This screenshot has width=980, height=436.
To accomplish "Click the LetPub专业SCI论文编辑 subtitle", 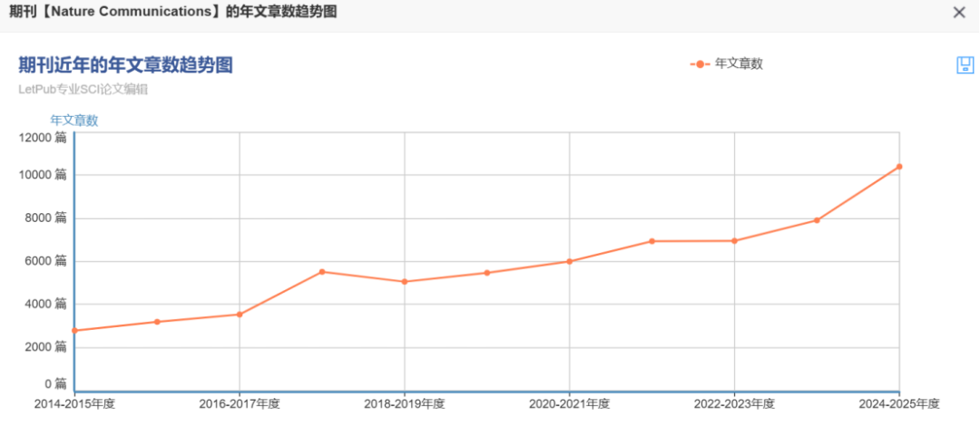I will 83,90.
